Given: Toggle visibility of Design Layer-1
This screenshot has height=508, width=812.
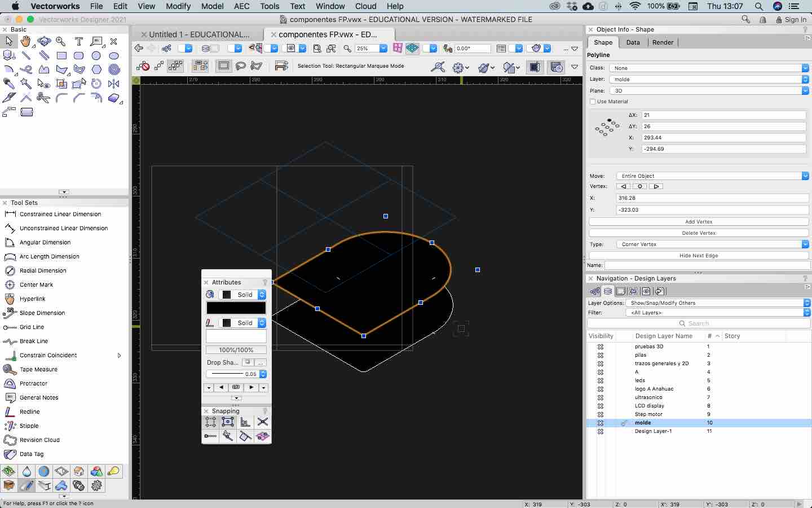Looking at the screenshot, I should pyautogui.click(x=601, y=431).
